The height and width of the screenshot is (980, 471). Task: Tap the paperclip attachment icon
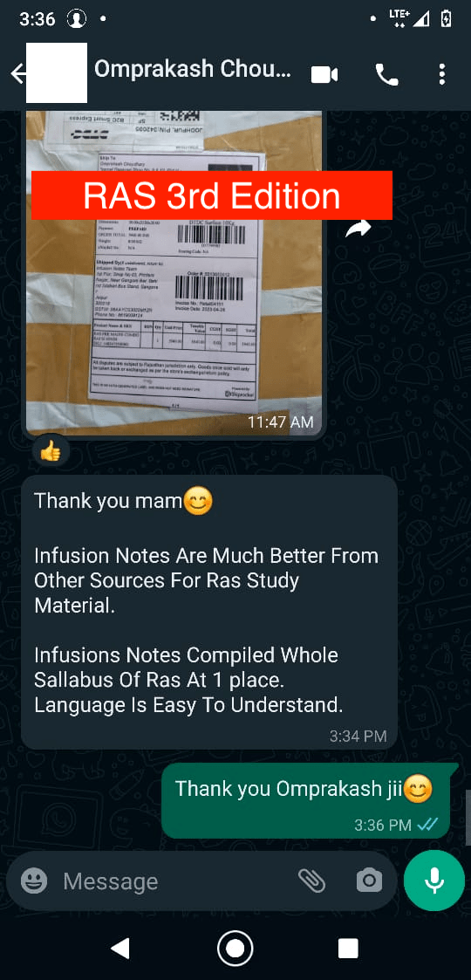[311, 881]
